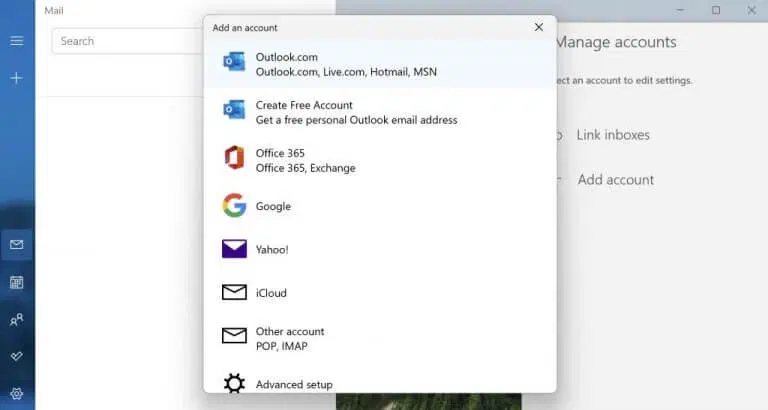Close the Mail app window
The image size is (768, 410).
coord(751,10)
